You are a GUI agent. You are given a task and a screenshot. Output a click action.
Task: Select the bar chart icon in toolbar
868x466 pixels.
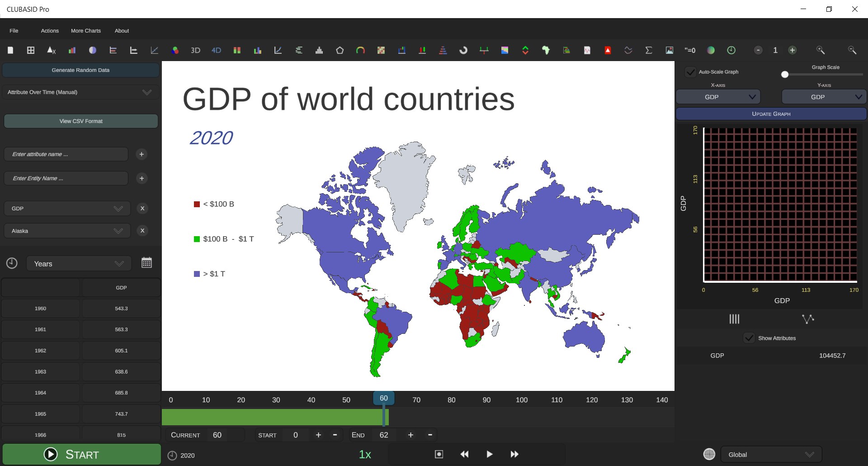tap(72, 50)
